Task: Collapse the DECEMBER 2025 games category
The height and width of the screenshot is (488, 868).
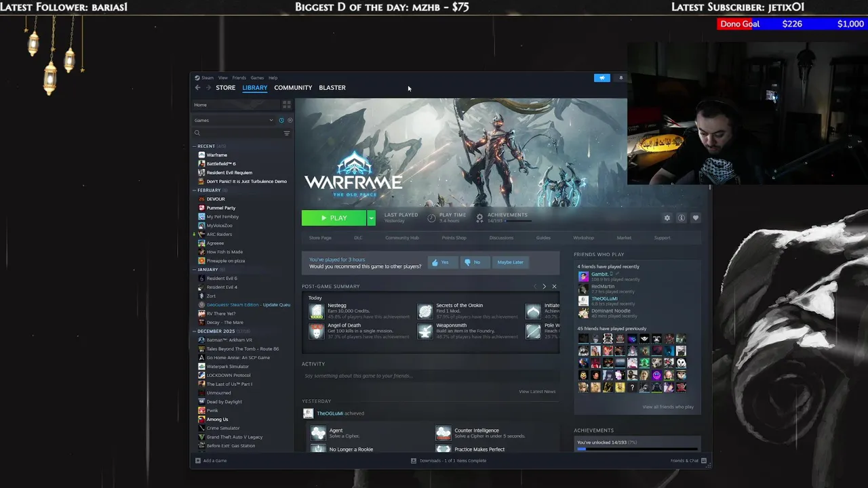Action: (195, 331)
